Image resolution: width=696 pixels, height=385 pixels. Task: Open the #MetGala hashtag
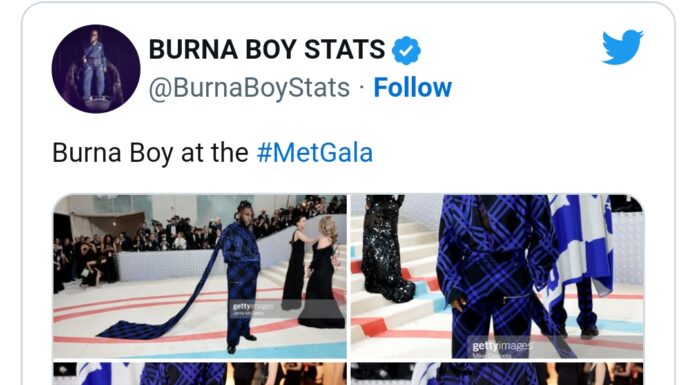315,153
